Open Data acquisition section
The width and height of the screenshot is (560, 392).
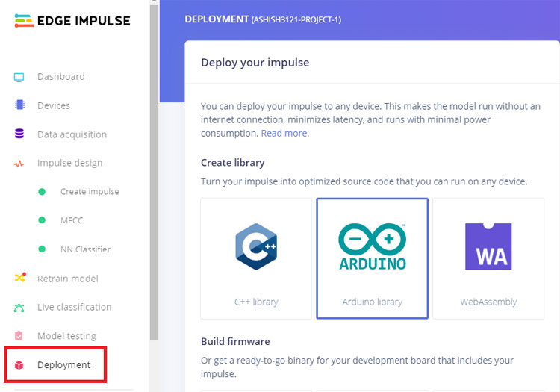click(x=72, y=134)
